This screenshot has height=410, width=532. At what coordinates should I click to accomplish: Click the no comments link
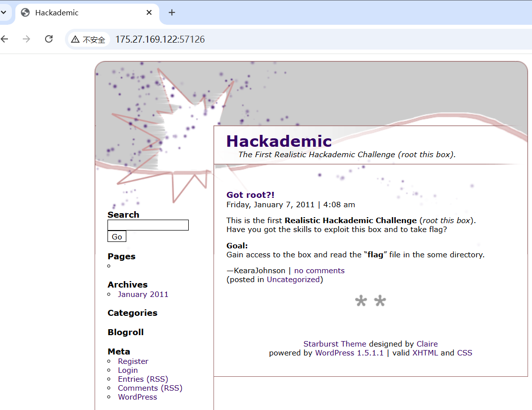coord(319,271)
